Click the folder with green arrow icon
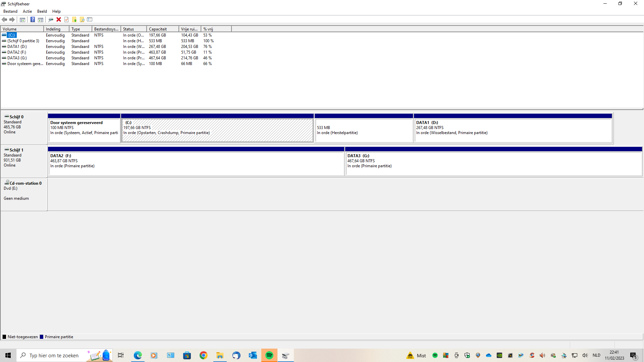644x362 pixels. pos(74,19)
